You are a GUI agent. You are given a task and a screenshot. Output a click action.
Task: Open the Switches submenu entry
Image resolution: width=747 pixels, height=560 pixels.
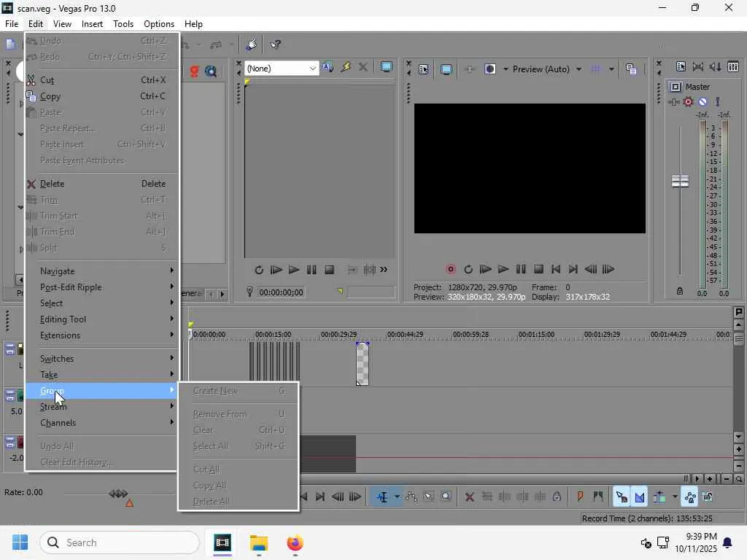(102, 359)
